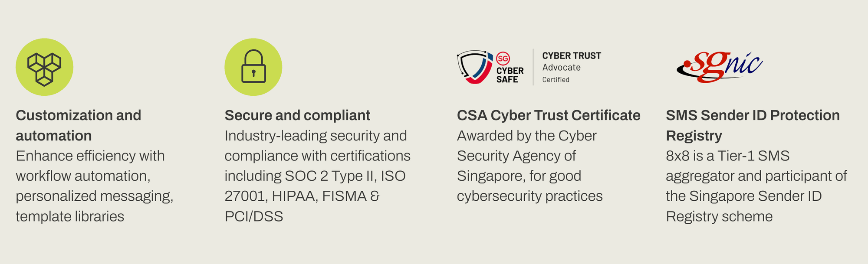Screen dimensions: 868x264
Task: Click the SGNIC logo
Action: click(x=720, y=67)
